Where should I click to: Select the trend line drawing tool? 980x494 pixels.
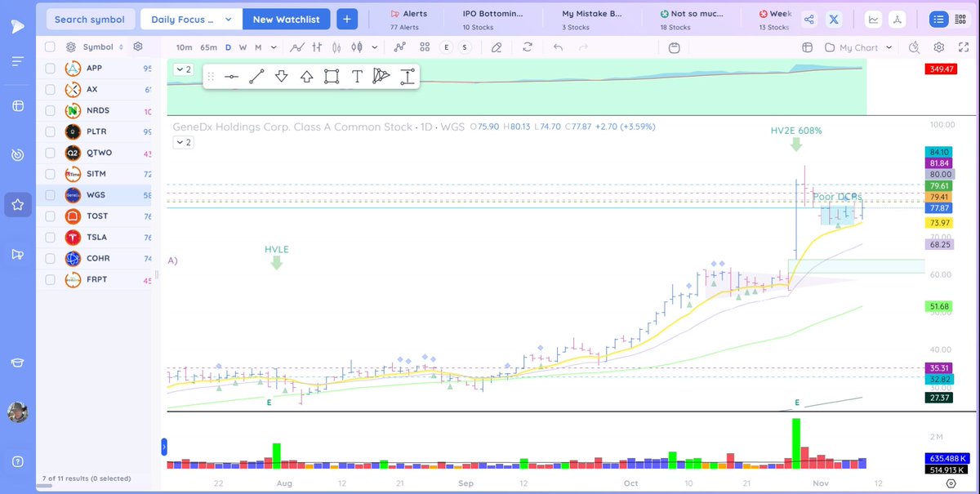[256, 77]
